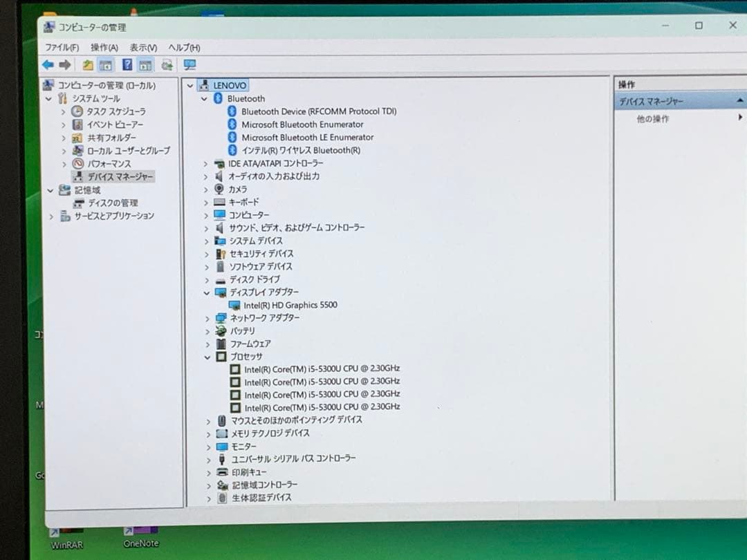Collapse the Bluetooth device category

click(x=204, y=98)
